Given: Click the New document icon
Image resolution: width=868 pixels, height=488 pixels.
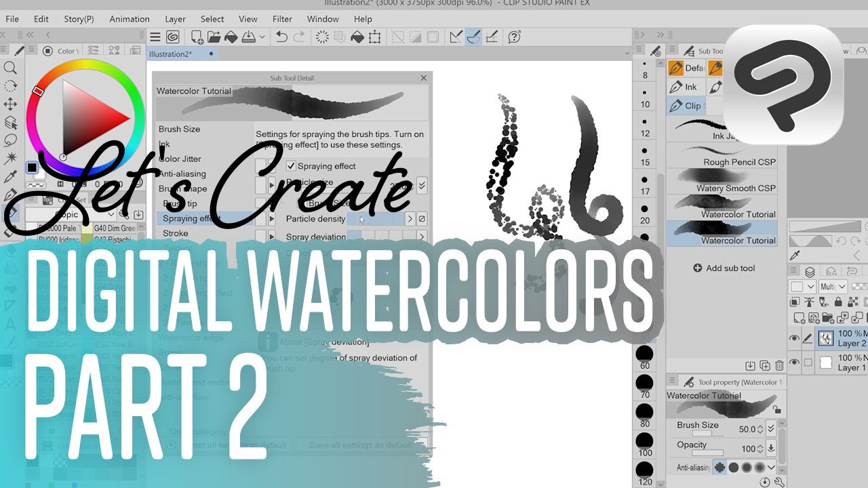Looking at the screenshot, I should [x=197, y=37].
